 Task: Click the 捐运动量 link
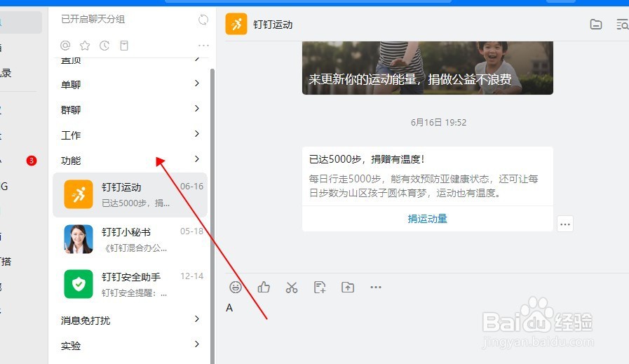[427, 219]
